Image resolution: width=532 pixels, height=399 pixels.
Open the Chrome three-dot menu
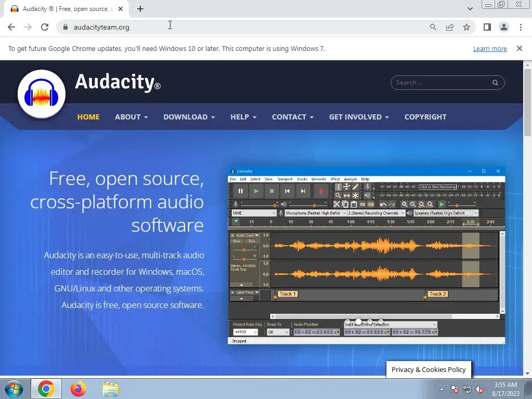click(521, 27)
